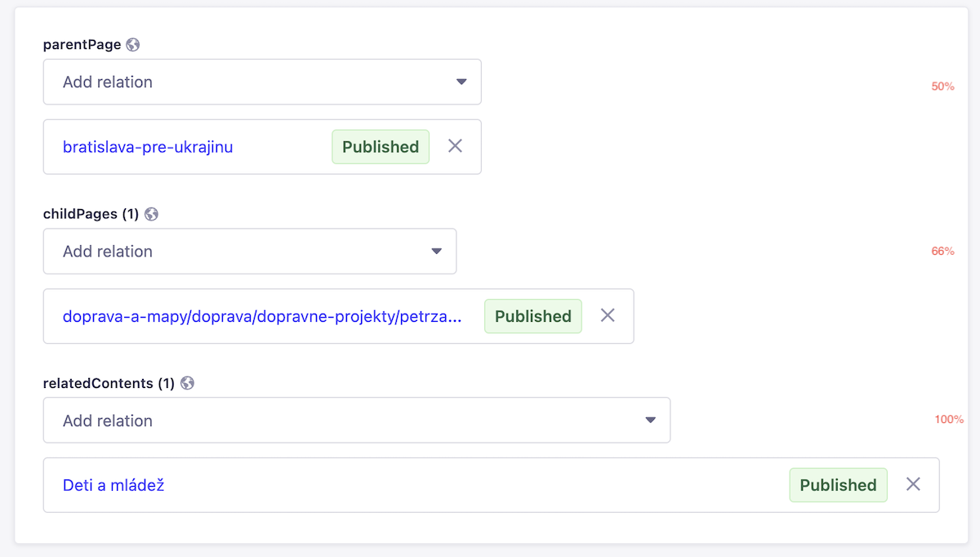Click the Published badge on bratislava-pre-ukrajinu
The height and width of the screenshot is (557, 980).
(381, 146)
